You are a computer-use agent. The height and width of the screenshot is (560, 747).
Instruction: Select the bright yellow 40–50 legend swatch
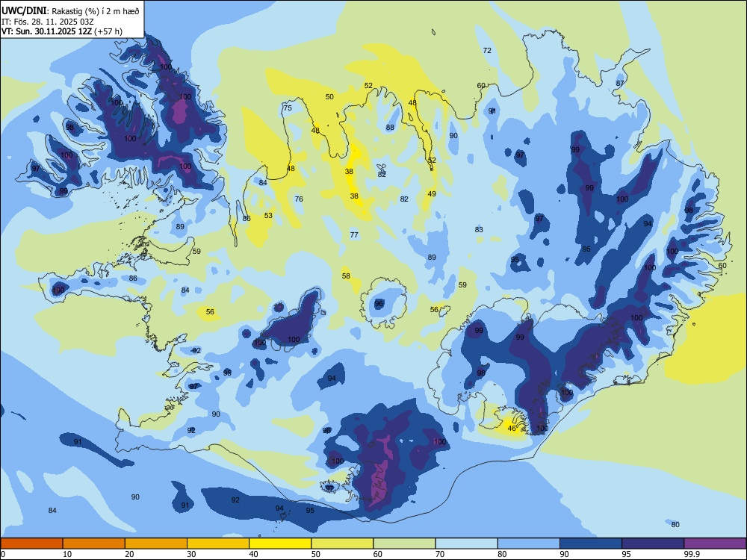[x=280, y=544]
